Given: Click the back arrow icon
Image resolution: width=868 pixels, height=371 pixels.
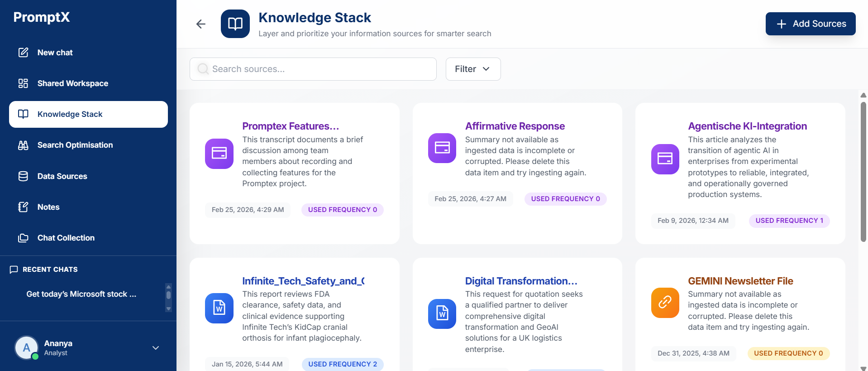Looking at the screenshot, I should 201,24.
